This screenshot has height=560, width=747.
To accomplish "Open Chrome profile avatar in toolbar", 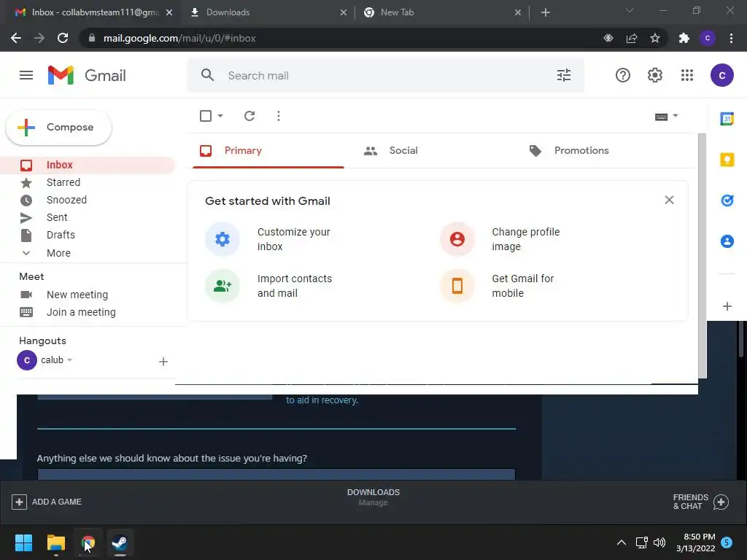I will click(708, 38).
